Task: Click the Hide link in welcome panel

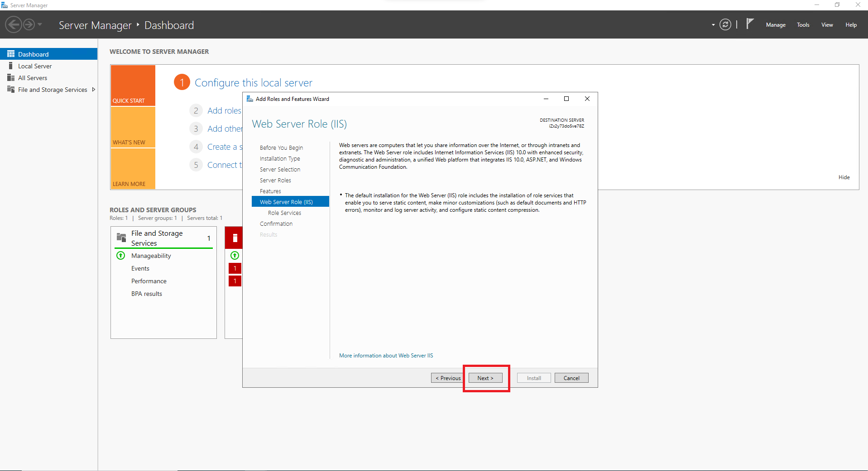Action: click(x=844, y=177)
